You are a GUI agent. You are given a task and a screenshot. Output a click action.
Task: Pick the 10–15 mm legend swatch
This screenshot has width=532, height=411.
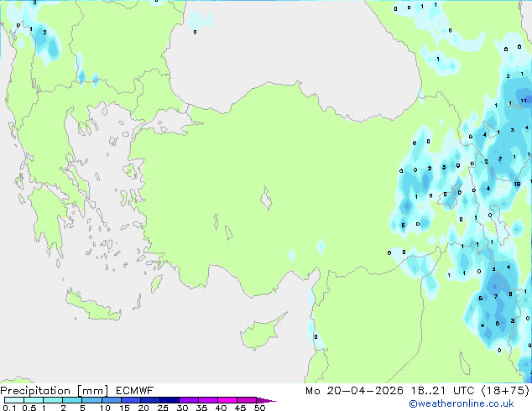111,400
